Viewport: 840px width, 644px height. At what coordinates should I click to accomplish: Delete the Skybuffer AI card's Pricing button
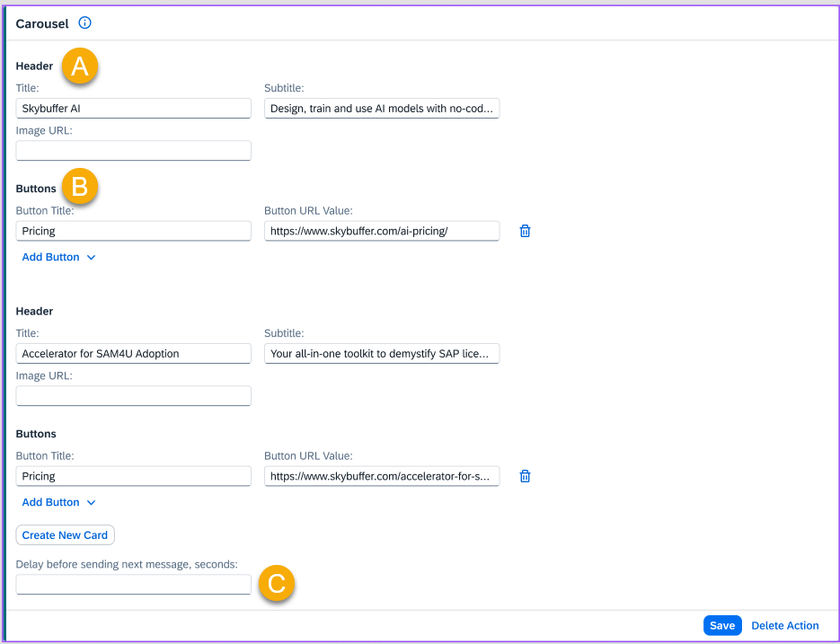[x=526, y=231]
